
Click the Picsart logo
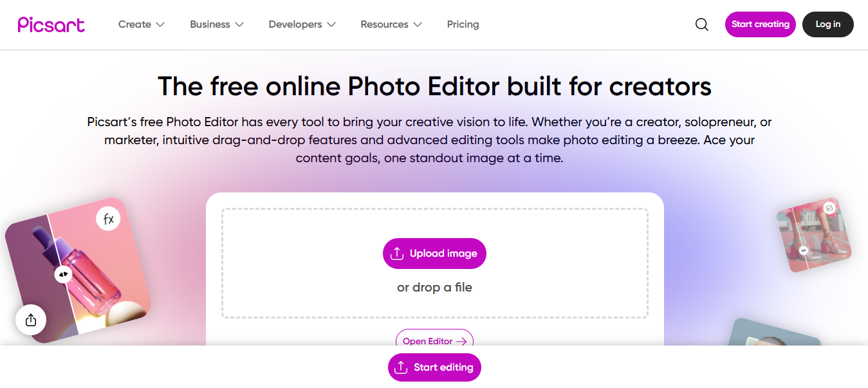(x=51, y=24)
